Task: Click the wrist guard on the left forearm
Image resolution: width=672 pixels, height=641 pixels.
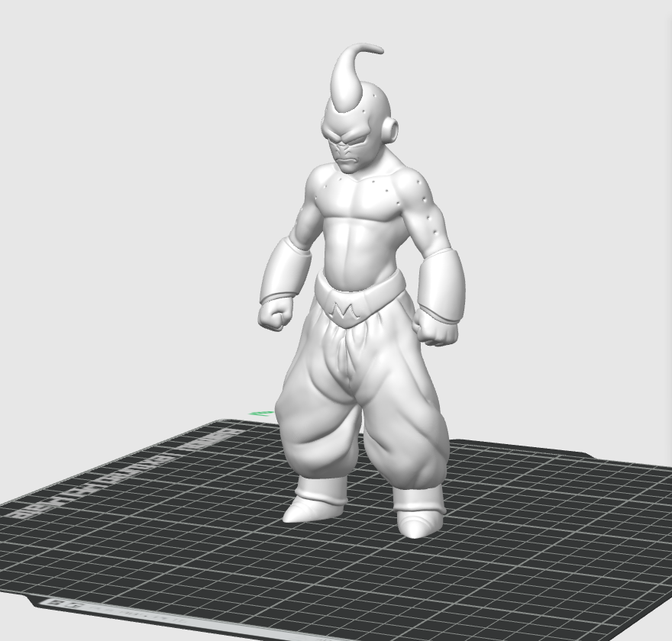Action: click(x=285, y=272)
